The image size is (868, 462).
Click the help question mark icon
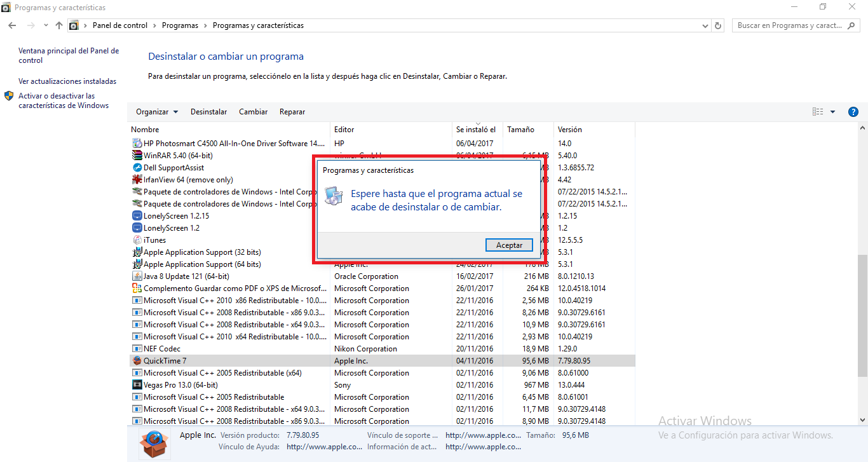point(853,112)
